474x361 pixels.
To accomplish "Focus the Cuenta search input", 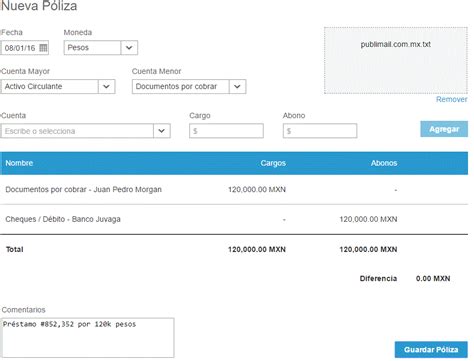I will (77, 131).
